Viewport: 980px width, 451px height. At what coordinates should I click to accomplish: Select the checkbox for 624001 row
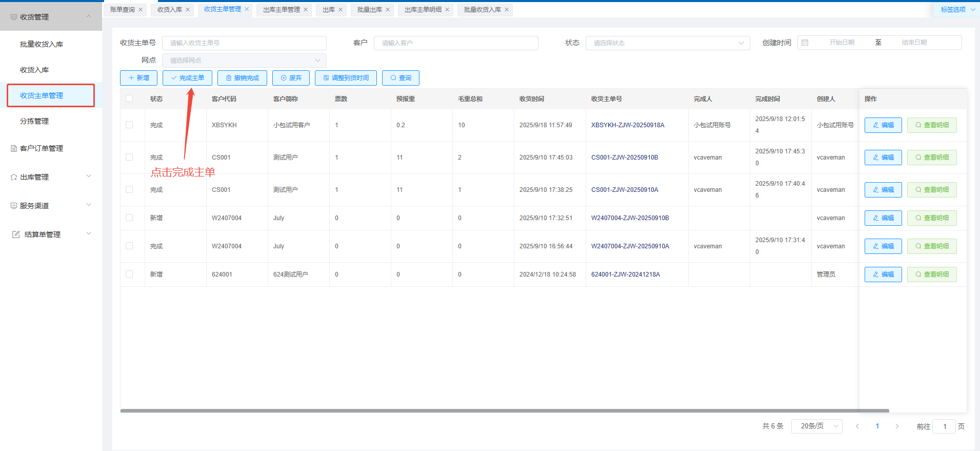(129, 274)
